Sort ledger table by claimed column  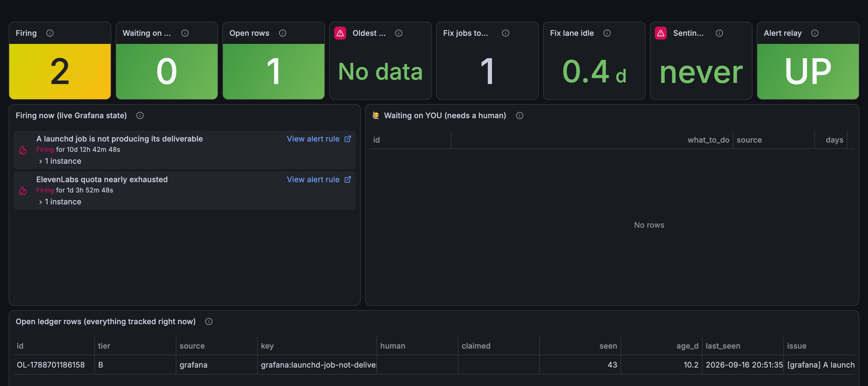[x=476, y=346]
